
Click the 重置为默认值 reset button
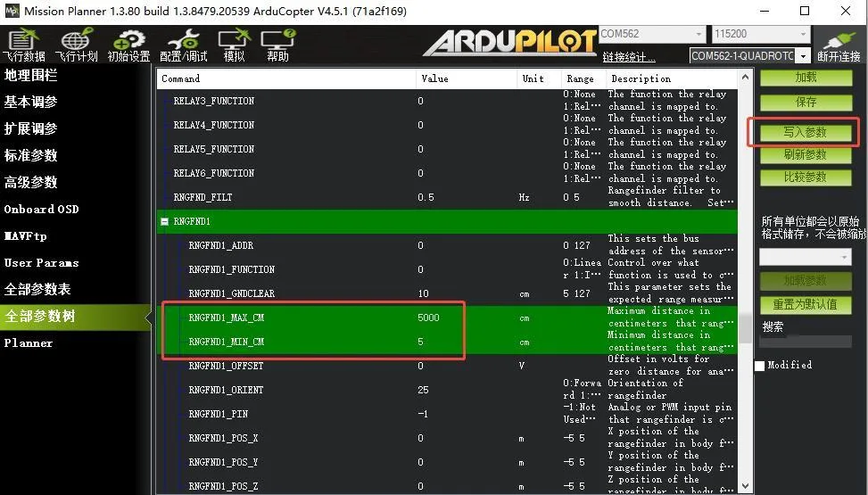(806, 304)
